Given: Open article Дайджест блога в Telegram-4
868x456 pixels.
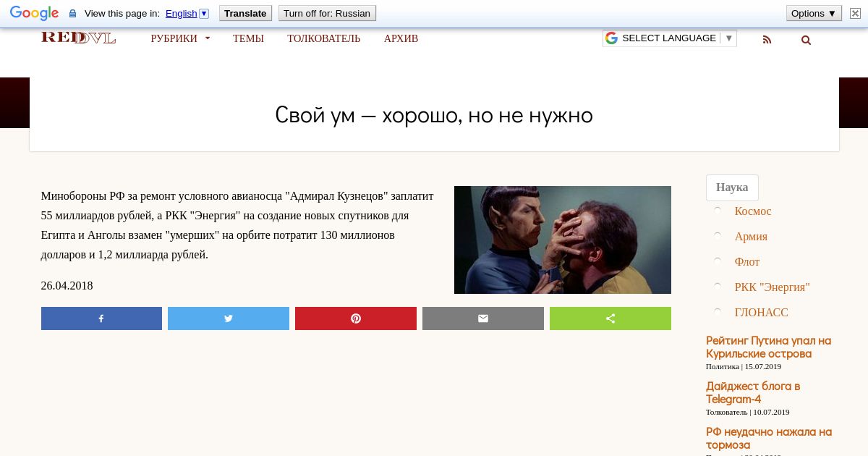Looking at the screenshot, I should pyautogui.click(x=753, y=392).
